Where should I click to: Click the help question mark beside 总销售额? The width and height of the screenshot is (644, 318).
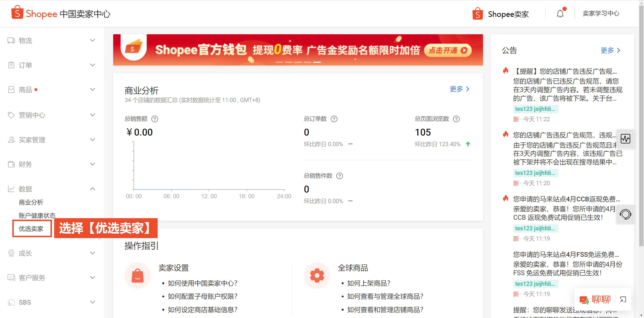(155, 119)
